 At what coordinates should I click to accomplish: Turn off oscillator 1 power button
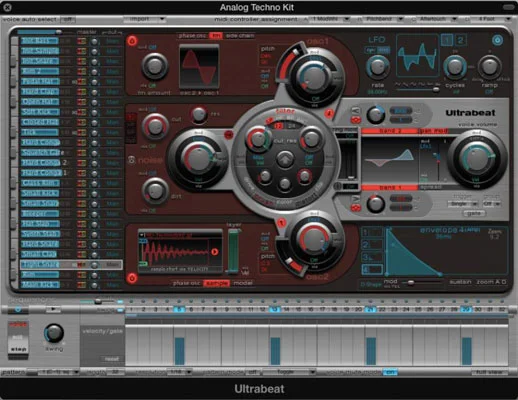132,41
